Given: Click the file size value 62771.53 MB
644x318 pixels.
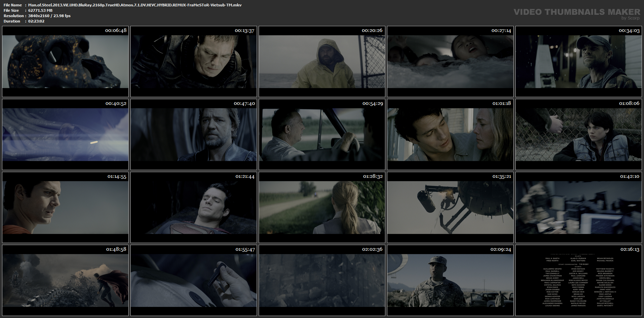Looking at the screenshot, I should click(x=40, y=10).
